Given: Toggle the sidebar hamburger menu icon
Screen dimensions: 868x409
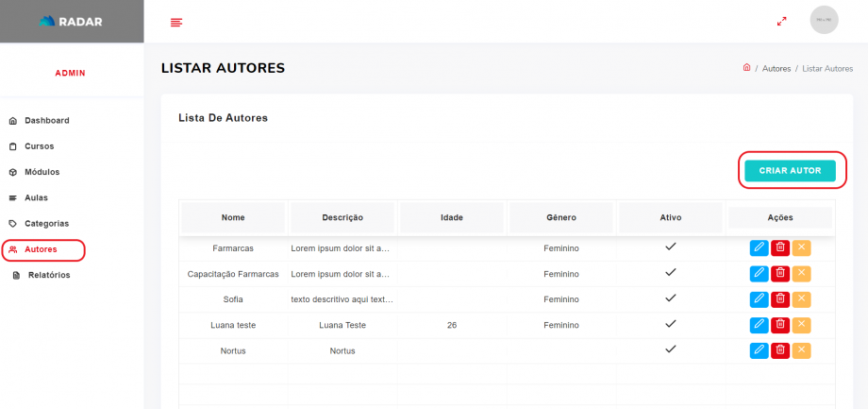Looking at the screenshot, I should click(176, 22).
